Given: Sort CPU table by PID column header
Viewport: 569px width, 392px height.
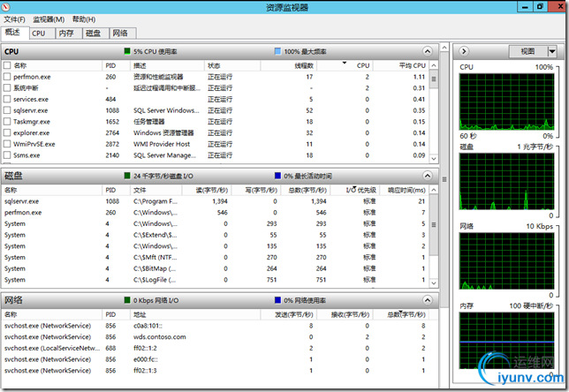Looking at the screenshot, I should pyautogui.click(x=116, y=65).
